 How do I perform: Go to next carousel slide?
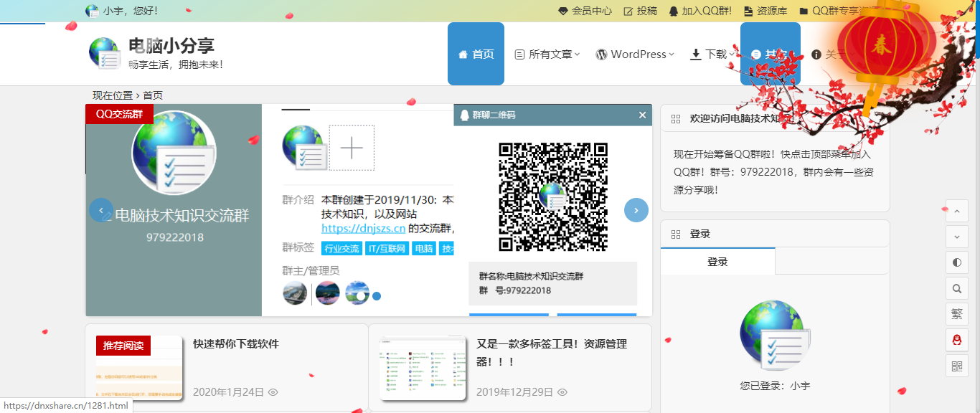coord(636,210)
